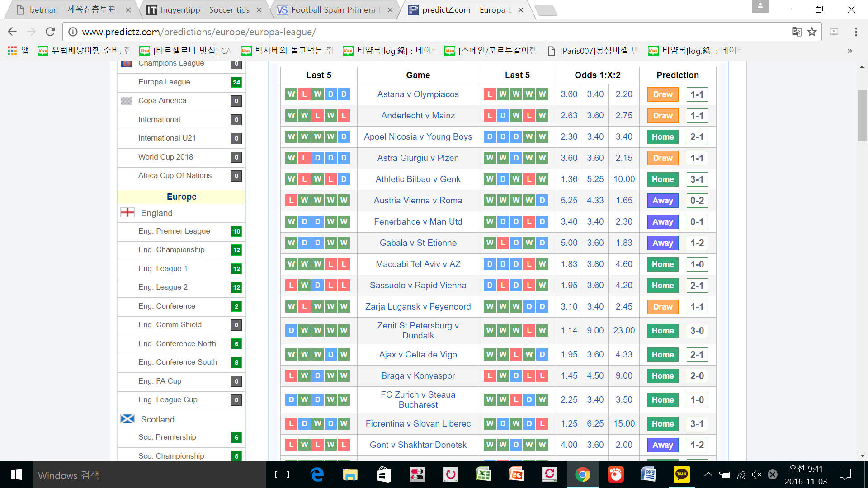Open the England country section
The height and width of the screenshot is (488, 868).
pos(157,213)
